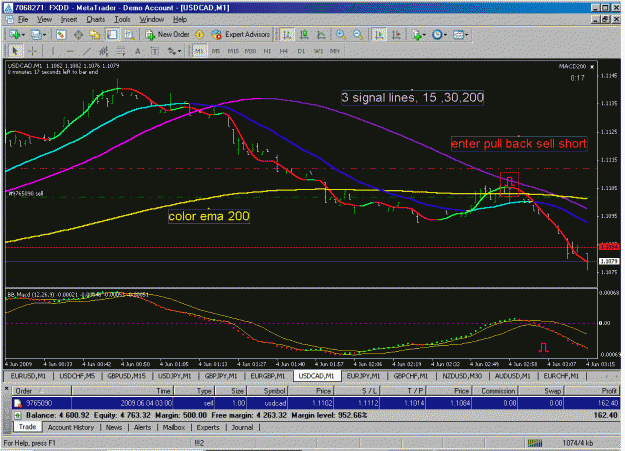
Task: Open the Periods clock icon
Action: pyautogui.click(x=437, y=35)
